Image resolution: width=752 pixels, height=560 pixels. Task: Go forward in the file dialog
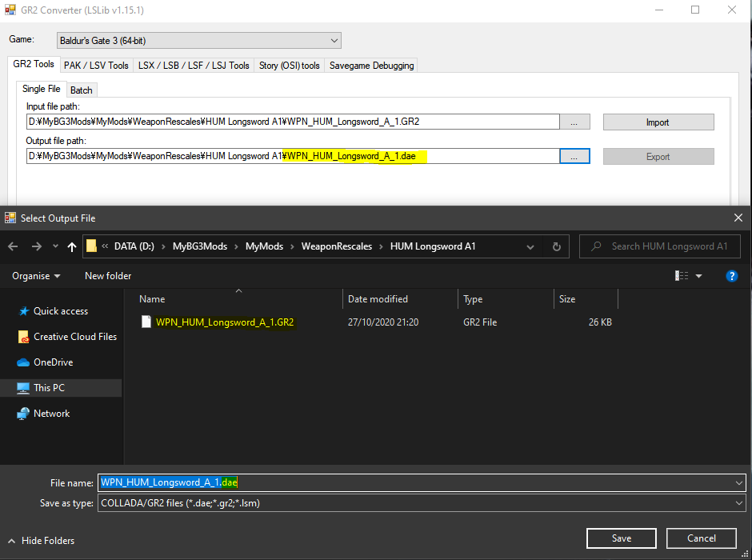(x=37, y=246)
